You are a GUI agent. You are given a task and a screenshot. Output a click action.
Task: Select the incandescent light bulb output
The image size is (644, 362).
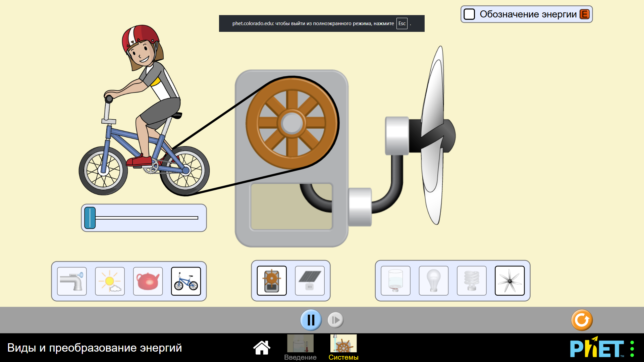[x=433, y=281]
